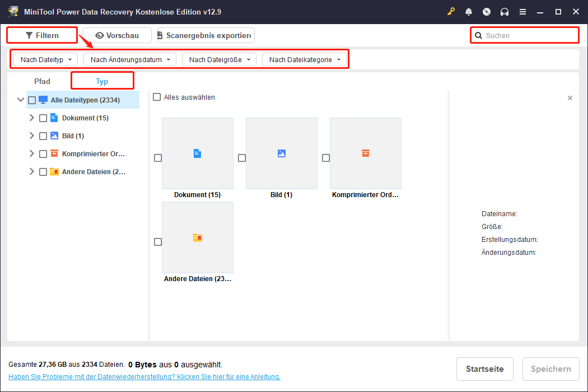Click Scanergebnis exportieren button
This screenshot has height=392, width=588.
tap(206, 35)
